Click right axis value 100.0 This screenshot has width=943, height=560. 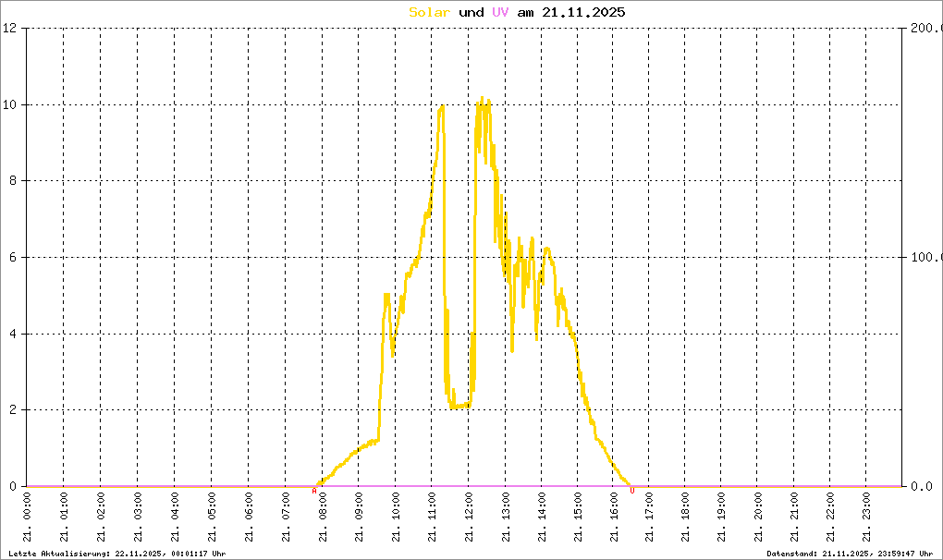click(x=926, y=257)
